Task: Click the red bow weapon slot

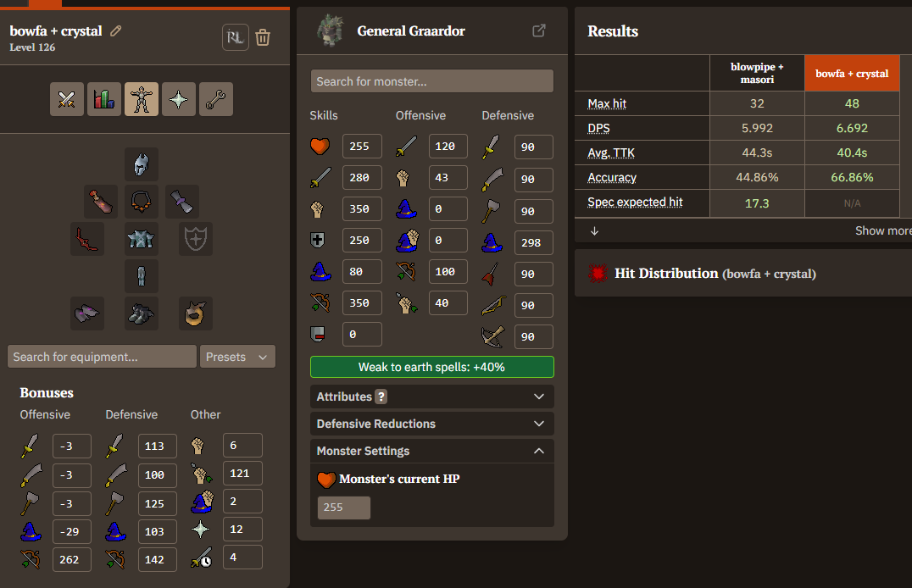Action: tap(87, 238)
